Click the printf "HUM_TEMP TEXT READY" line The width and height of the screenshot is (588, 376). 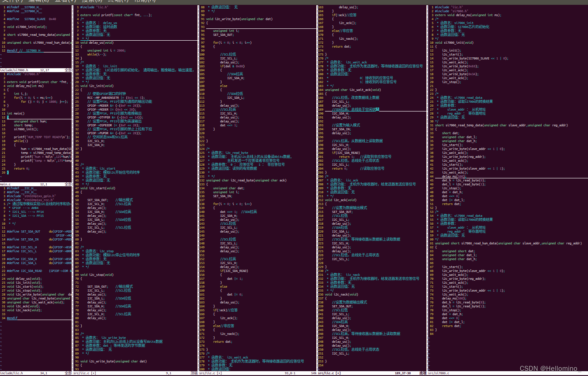coord(42,137)
